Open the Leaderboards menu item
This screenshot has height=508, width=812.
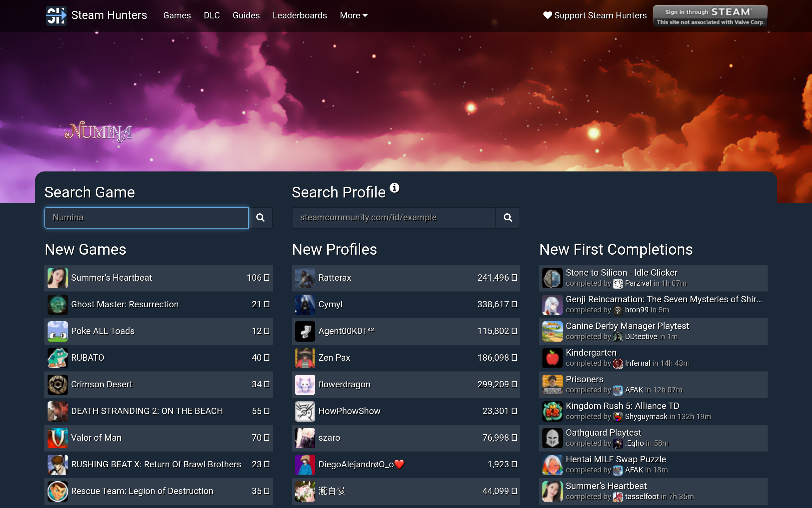tap(300, 16)
